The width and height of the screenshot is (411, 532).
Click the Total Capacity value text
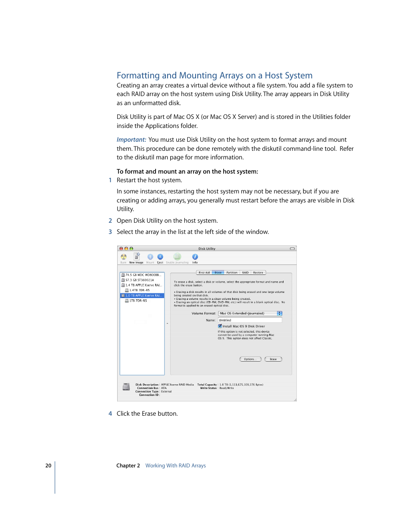pyautogui.click(x=241, y=385)
